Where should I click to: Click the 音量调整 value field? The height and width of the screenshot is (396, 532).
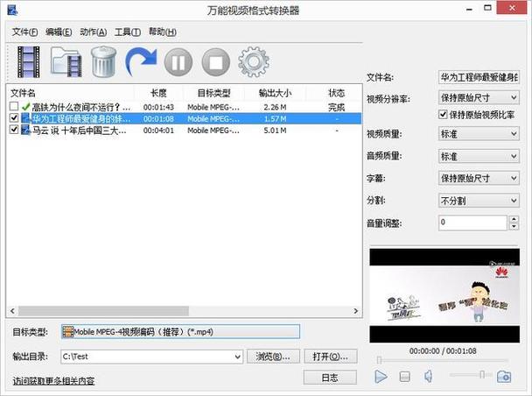pyautogui.click(x=473, y=223)
